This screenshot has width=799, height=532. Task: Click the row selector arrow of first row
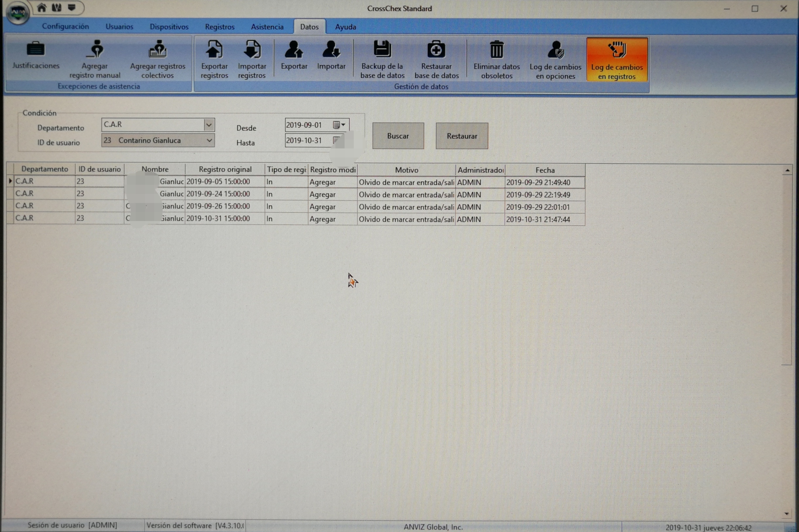click(10, 181)
